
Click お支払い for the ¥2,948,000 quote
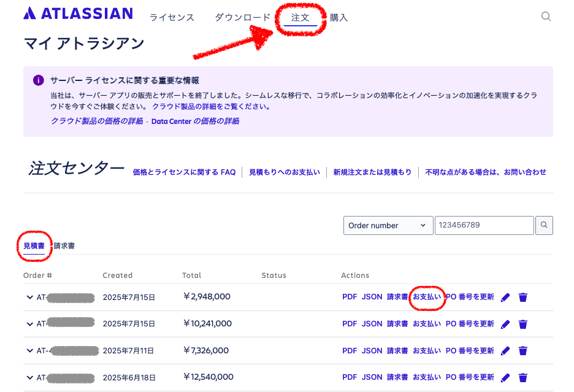pos(427,297)
